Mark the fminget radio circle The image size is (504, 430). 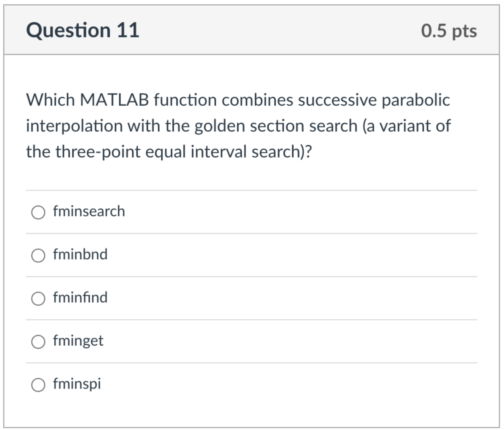(38, 342)
